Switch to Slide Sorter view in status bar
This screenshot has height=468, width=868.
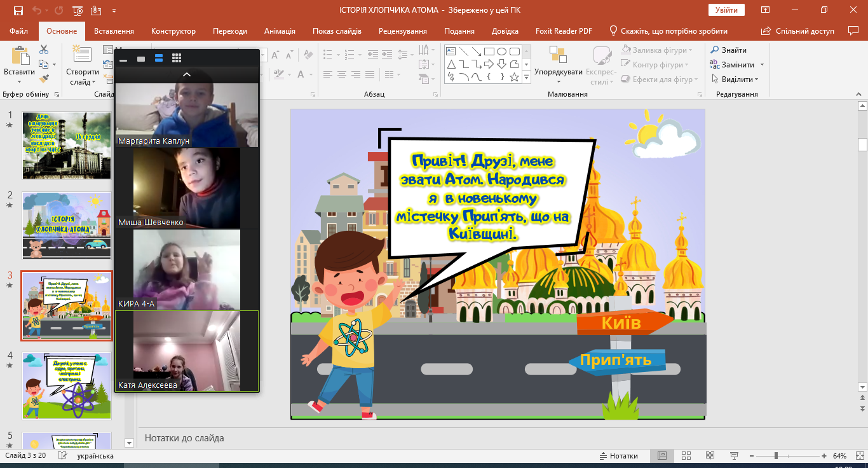[686, 456]
